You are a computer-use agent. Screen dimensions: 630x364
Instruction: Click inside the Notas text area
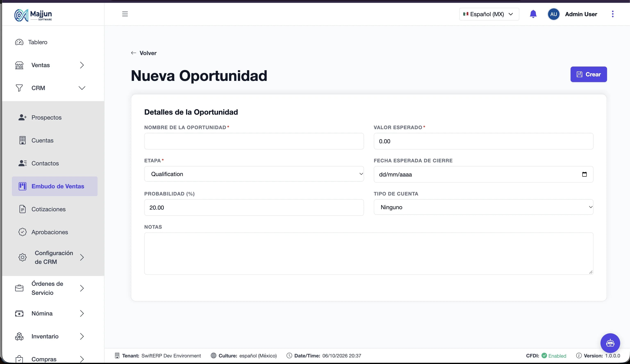coord(369,254)
